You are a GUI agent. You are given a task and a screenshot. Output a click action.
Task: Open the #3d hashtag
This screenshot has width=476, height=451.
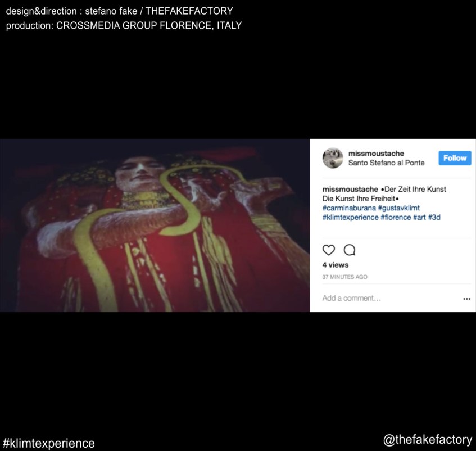tap(434, 218)
